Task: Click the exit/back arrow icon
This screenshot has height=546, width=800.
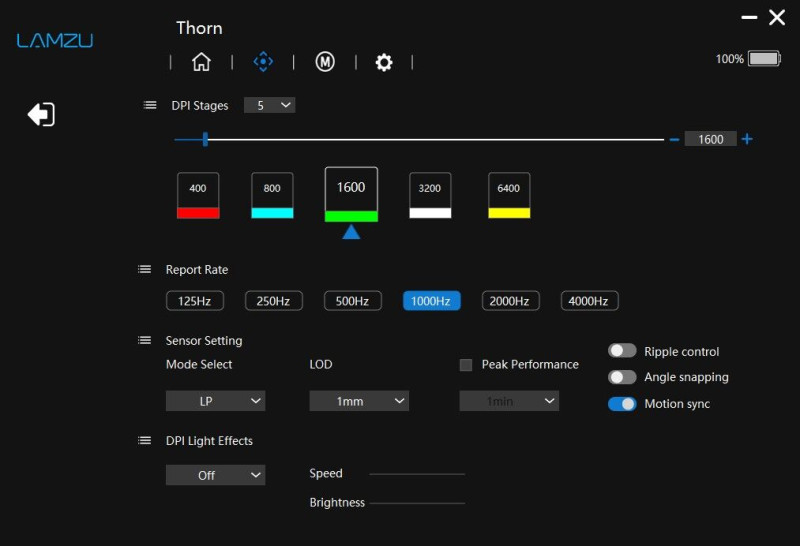Action: [41, 114]
